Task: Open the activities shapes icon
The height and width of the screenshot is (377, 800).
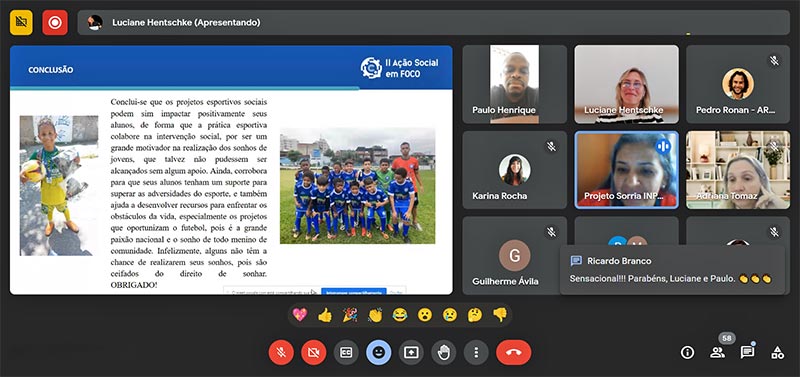Action: (778, 353)
